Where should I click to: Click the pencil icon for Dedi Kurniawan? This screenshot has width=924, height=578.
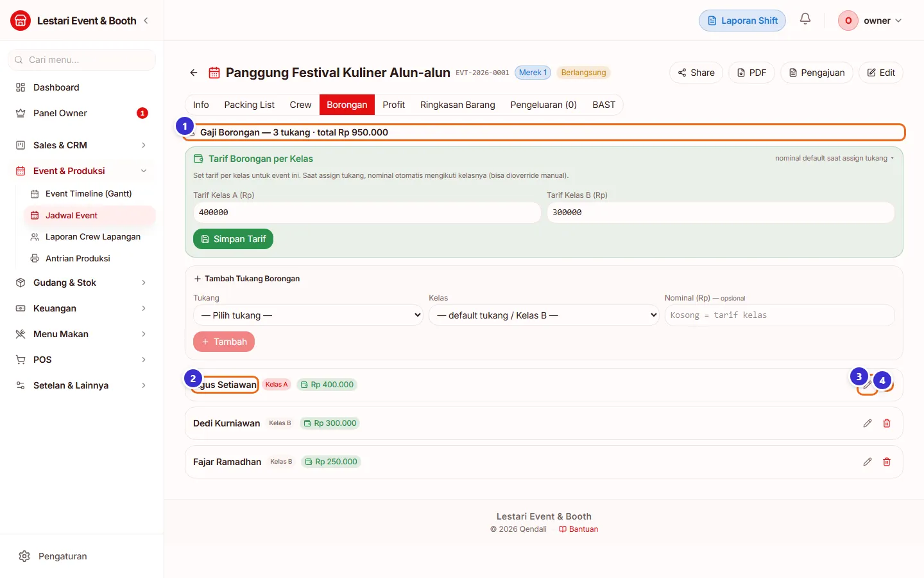coord(868,423)
